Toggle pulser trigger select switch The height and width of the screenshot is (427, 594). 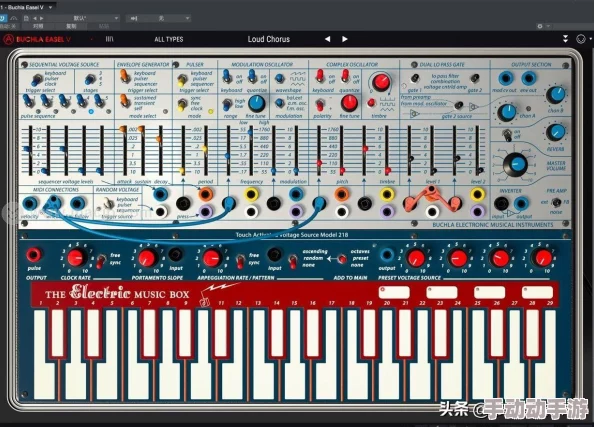(182, 80)
